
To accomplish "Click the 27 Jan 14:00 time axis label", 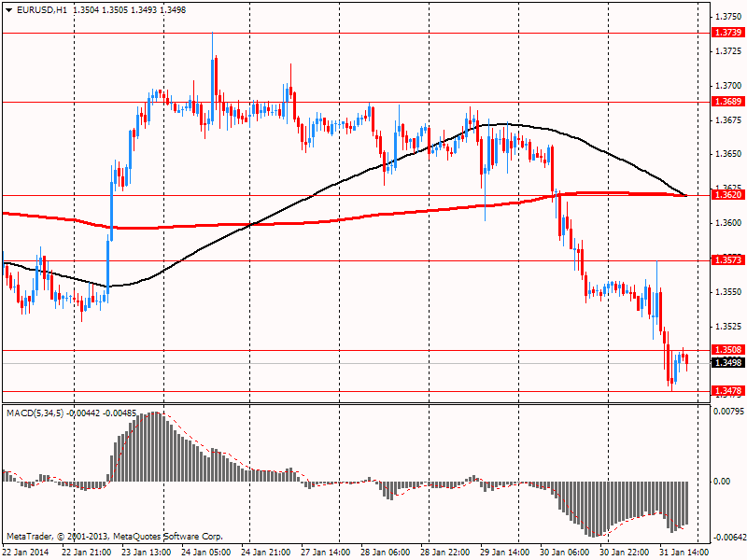I will coord(326,553).
